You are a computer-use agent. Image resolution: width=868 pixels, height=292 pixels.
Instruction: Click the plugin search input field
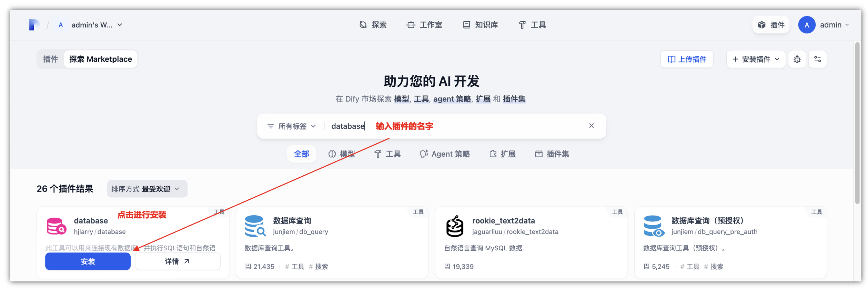455,126
